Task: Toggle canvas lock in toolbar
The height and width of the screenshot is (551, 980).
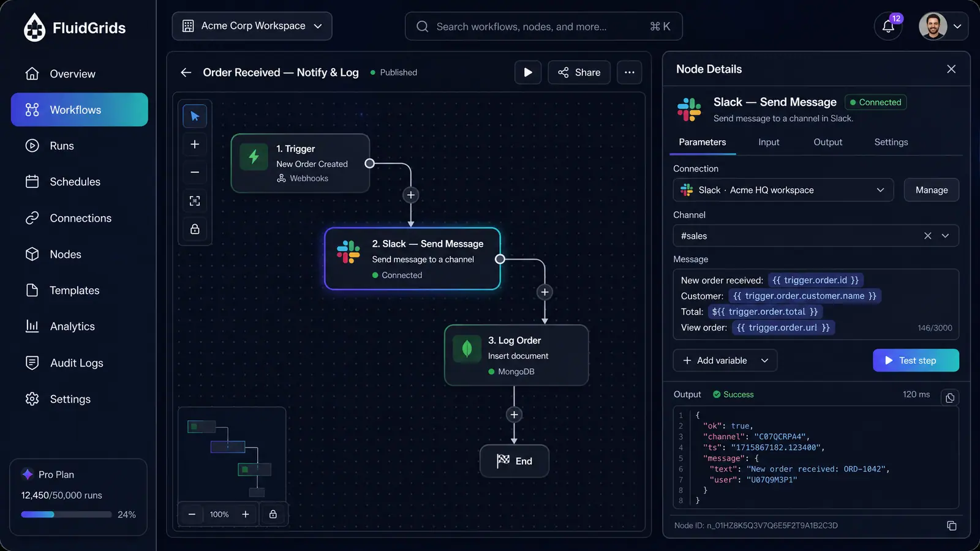Action: (x=195, y=229)
